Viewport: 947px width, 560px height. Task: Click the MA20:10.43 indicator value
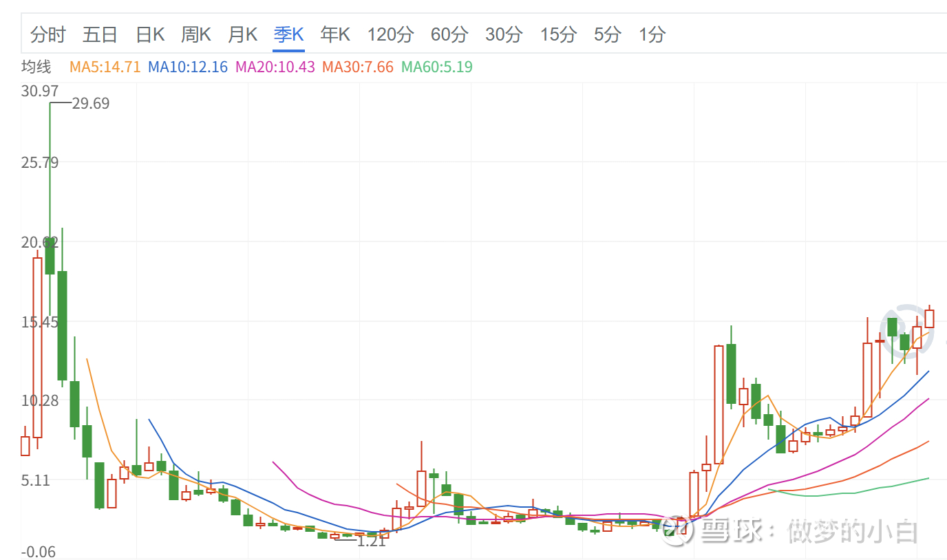click(x=275, y=67)
